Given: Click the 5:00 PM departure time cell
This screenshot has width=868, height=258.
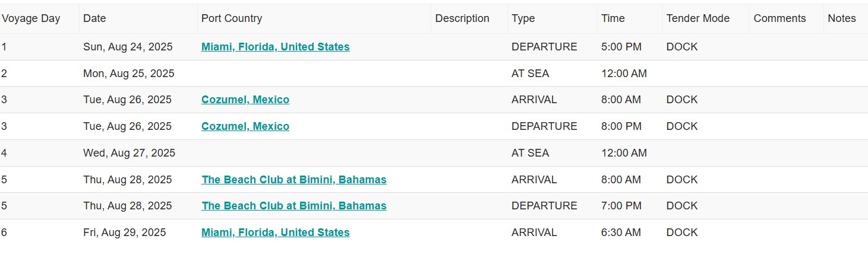Looking at the screenshot, I should 621,47.
